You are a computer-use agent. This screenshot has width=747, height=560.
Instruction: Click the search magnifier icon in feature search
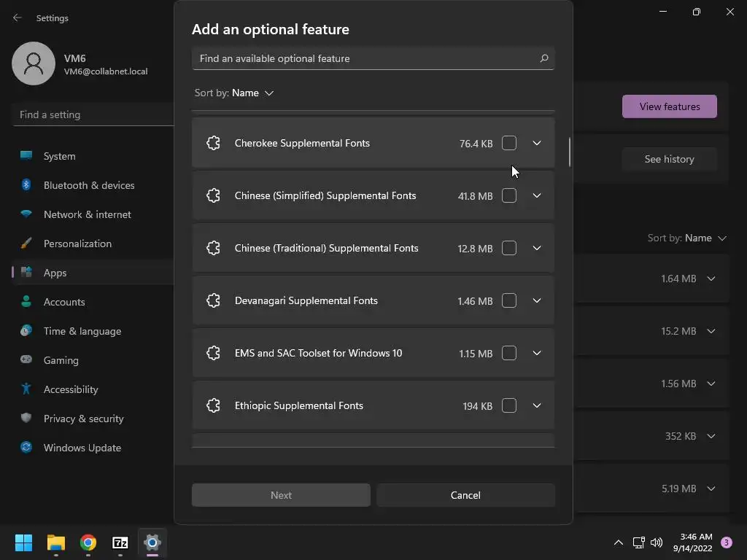pos(543,58)
